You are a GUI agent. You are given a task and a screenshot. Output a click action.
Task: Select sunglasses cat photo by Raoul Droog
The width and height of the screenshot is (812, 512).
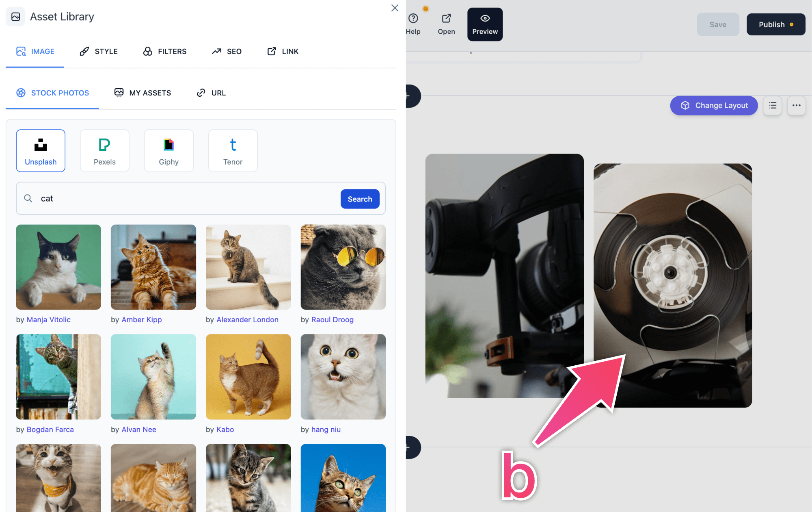point(343,267)
